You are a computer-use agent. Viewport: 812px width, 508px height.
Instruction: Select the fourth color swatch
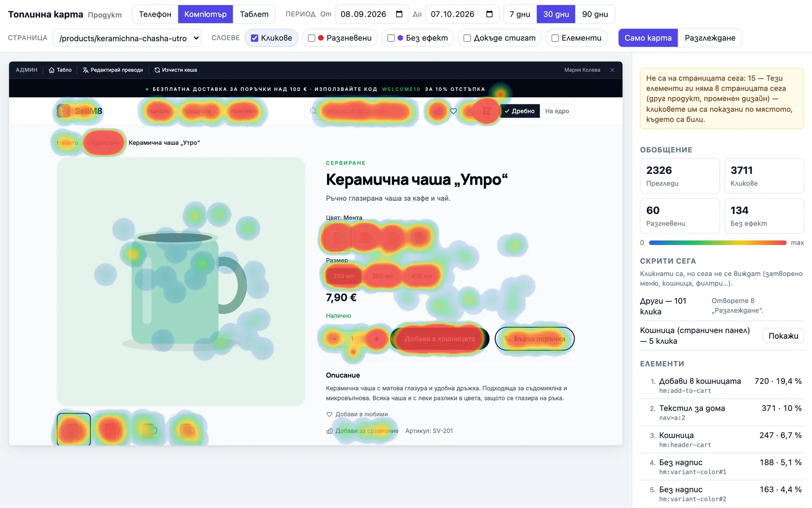pyautogui.click(x=420, y=237)
